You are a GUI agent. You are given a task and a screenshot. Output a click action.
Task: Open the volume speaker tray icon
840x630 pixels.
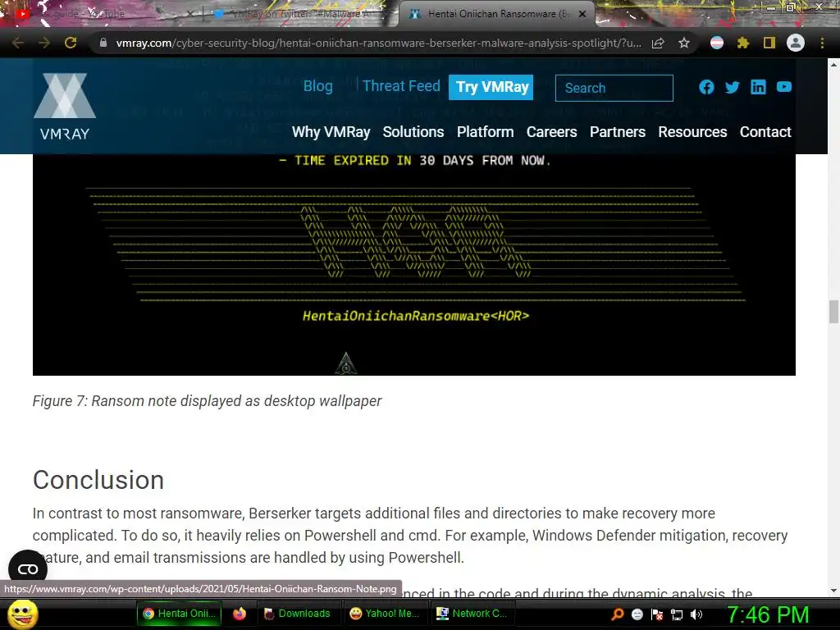(x=696, y=614)
